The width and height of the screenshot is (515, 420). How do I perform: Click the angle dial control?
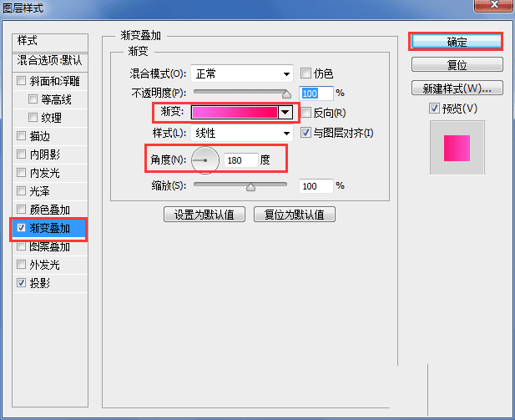pyautogui.click(x=205, y=160)
